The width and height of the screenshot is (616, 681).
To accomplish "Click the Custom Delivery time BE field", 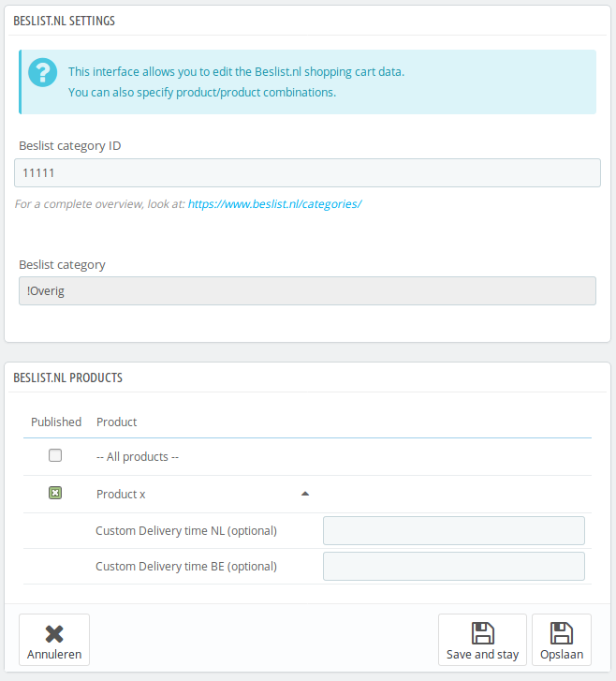I will point(454,567).
